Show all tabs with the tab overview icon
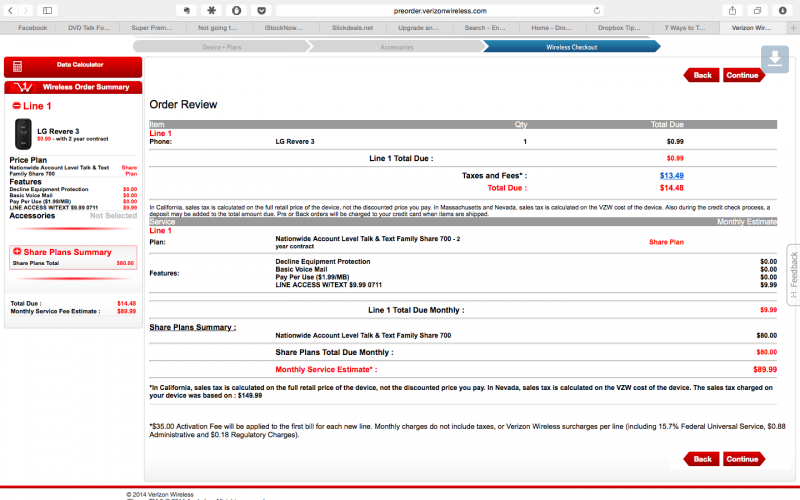Image resolution: width=800 pixels, height=500 pixels. click(x=758, y=10)
